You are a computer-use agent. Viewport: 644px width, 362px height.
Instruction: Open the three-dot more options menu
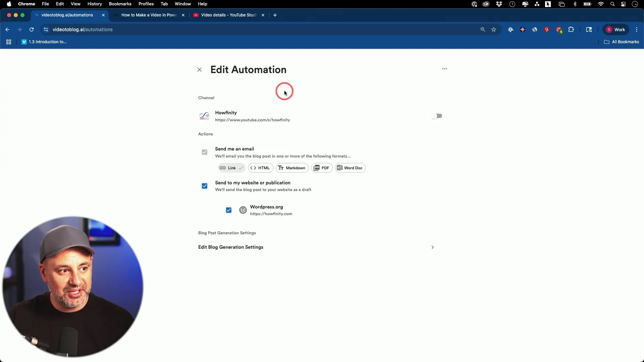click(x=444, y=69)
